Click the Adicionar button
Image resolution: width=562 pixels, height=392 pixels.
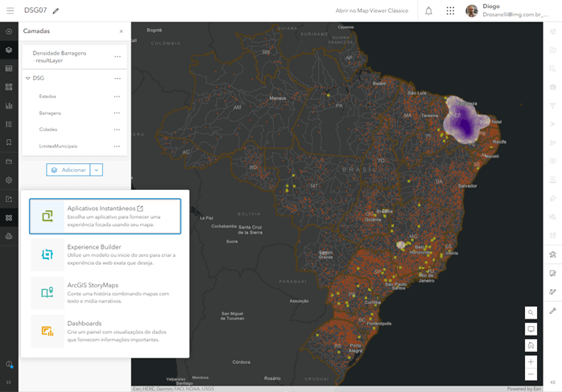(68, 170)
